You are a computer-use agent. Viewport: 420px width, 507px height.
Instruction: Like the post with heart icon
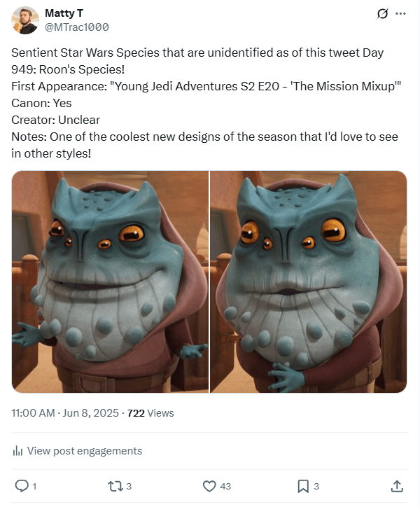point(209,486)
